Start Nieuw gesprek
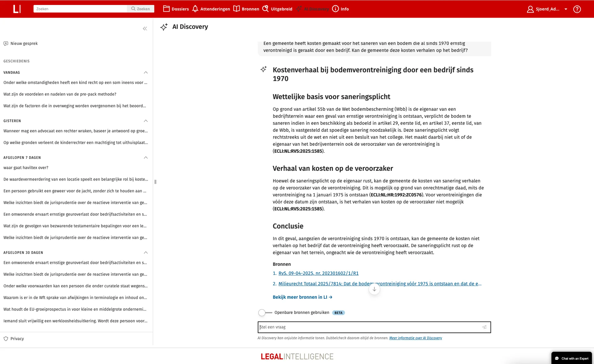The width and height of the screenshot is (594, 364). click(x=24, y=44)
